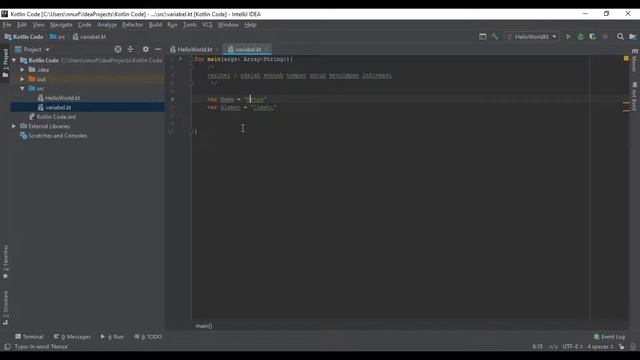
Task: Close the variabel.kt tab
Action: [x=266, y=50]
